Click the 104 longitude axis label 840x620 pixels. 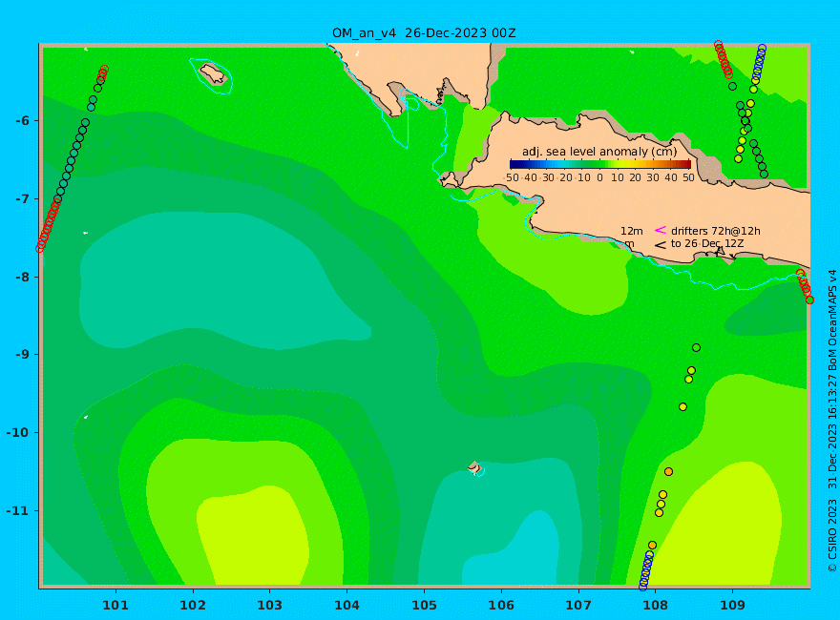point(346,606)
